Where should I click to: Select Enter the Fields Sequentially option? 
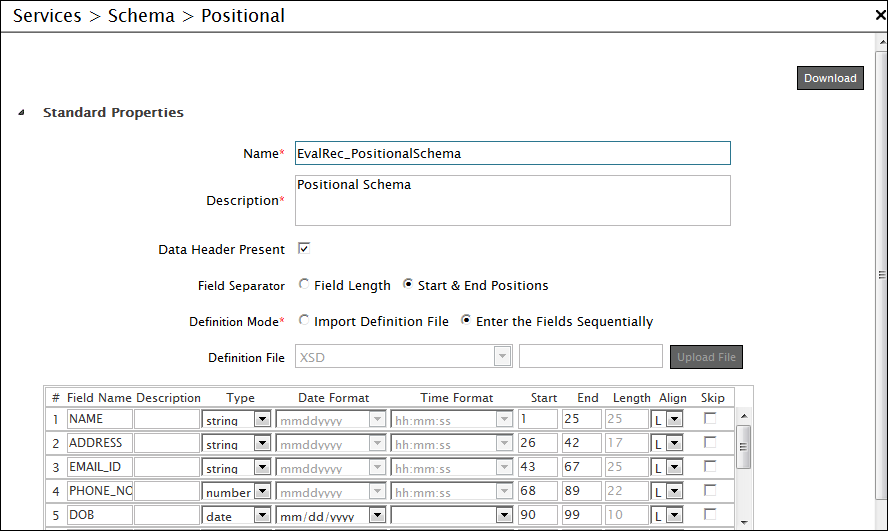click(466, 321)
